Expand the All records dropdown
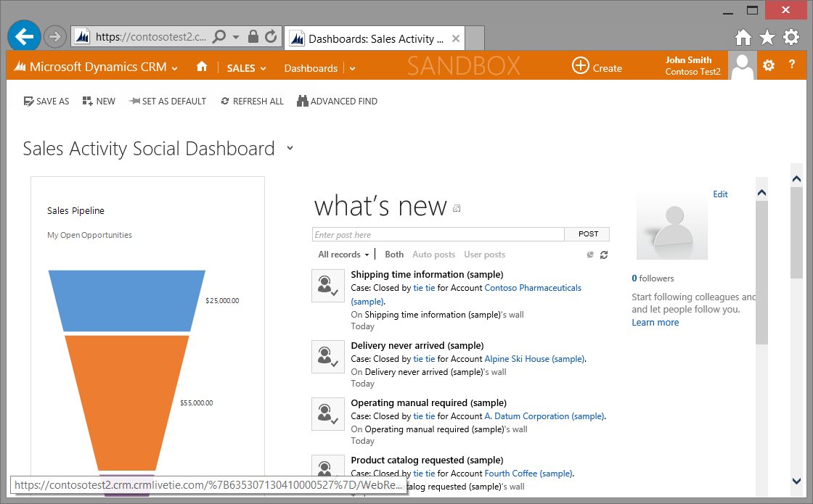Screen dimensions: 813x504 coord(343,255)
